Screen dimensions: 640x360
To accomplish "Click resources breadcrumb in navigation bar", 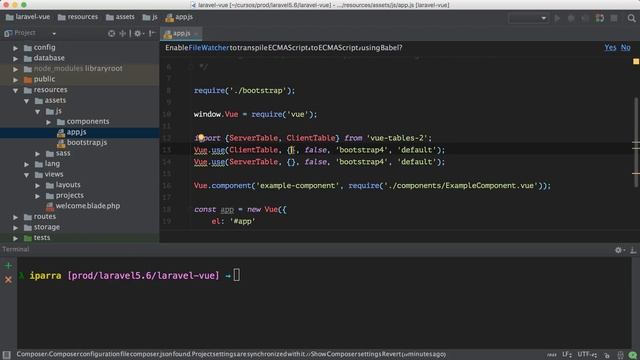I will [x=78, y=17].
